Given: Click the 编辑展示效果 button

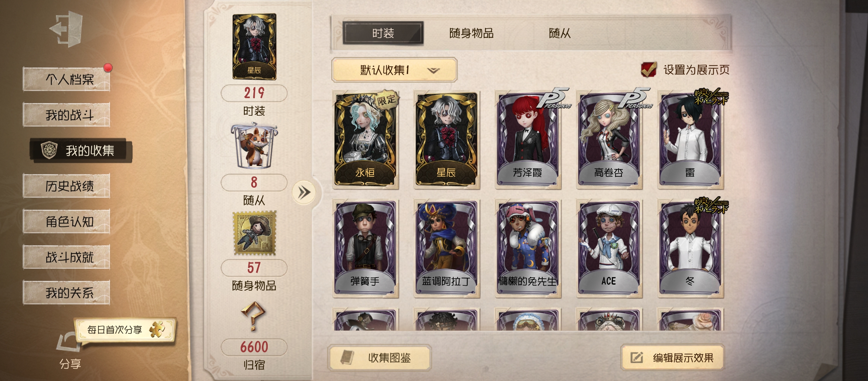Looking at the screenshot, I should tap(673, 358).
